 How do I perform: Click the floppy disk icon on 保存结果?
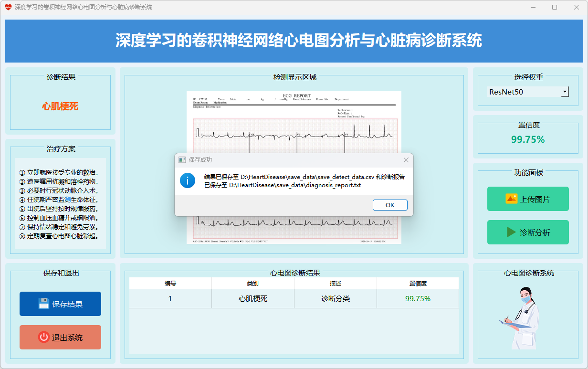44,304
